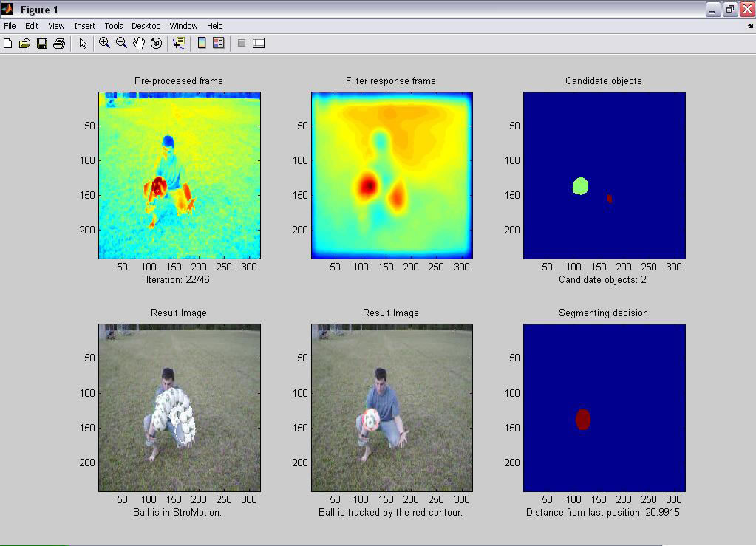Select the Edit Plot arrow tool
The image size is (756, 546).
[x=83, y=44]
